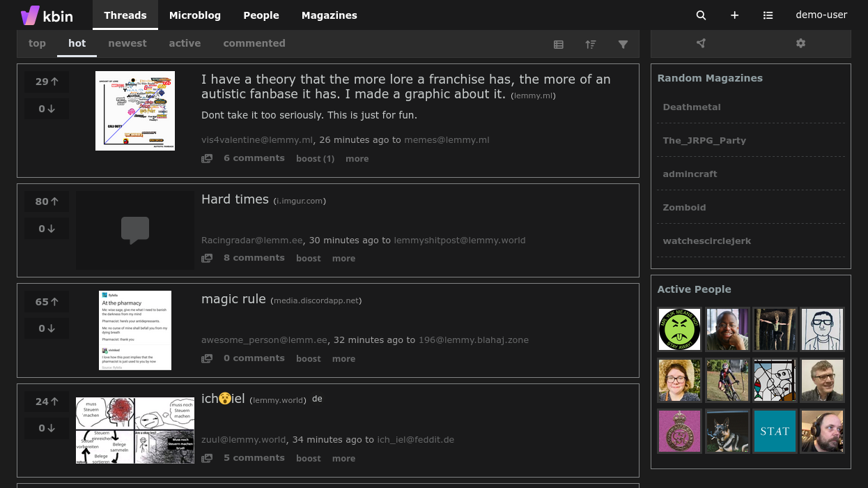Viewport: 868px width, 488px height.
Task: Open the demo-user account menu
Action: (821, 15)
